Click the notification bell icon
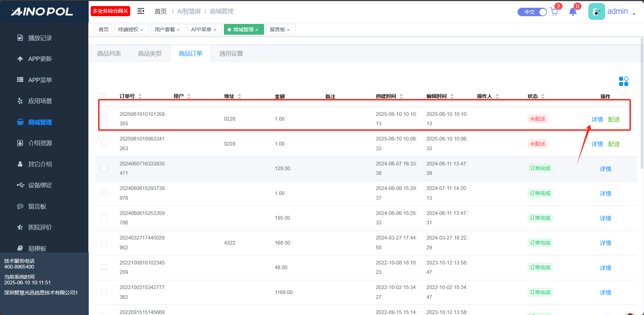 click(573, 12)
